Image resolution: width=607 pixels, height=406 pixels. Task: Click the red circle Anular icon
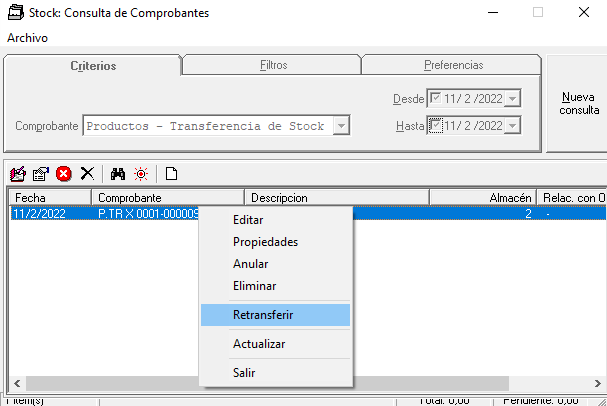tap(64, 173)
